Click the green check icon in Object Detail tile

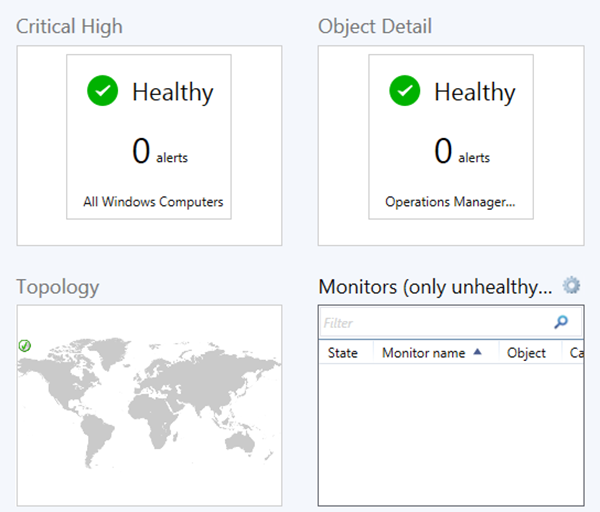405,92
